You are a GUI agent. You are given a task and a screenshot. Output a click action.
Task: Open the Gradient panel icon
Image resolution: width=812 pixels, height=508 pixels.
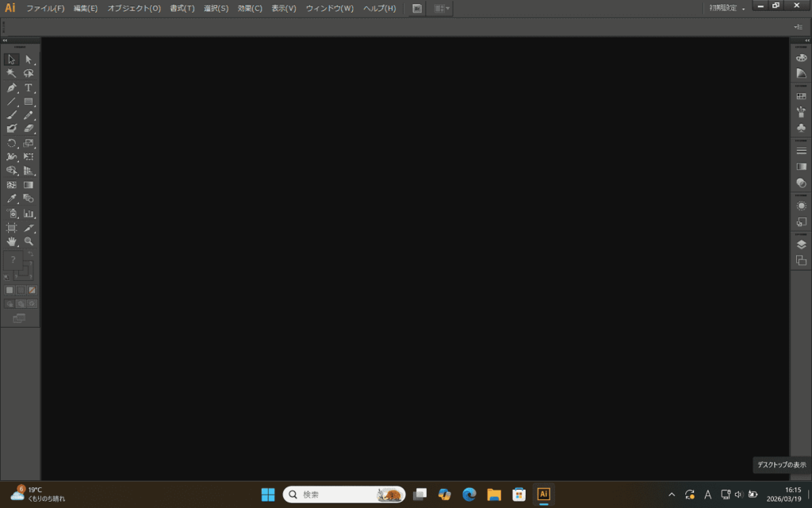point(800,166)
